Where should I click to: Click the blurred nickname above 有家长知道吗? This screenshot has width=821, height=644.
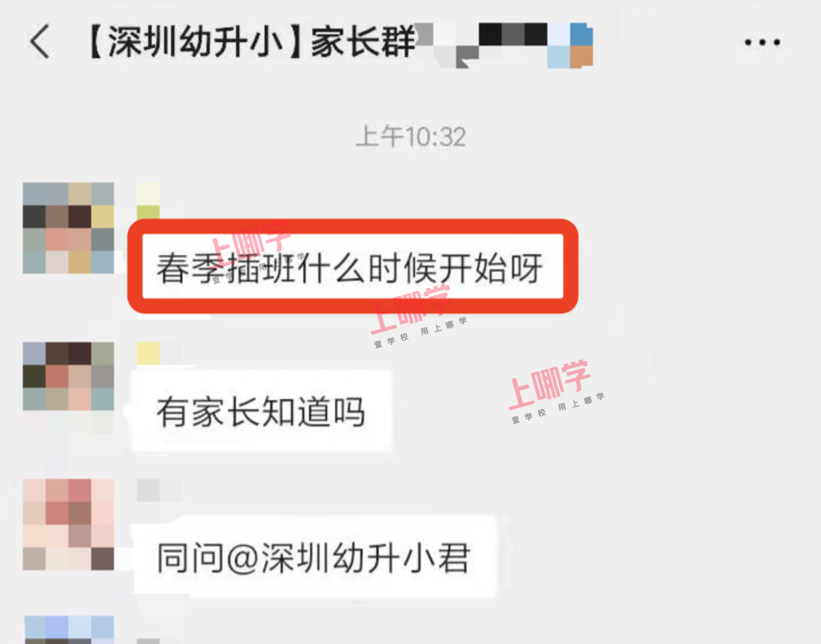point(159,354)
